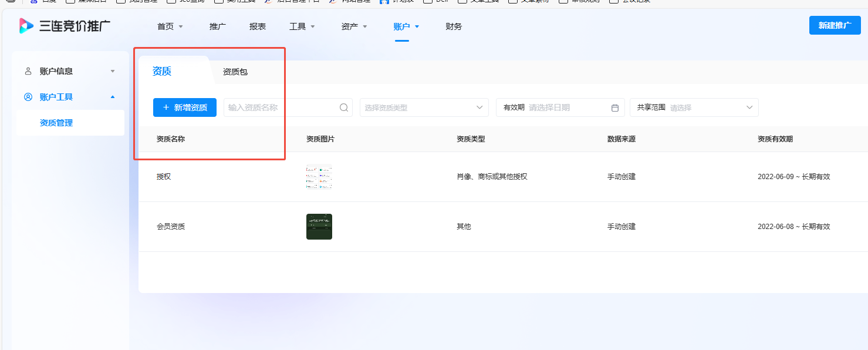Click the 新建推广 button
Image resolution: width=868 pixels, height=350 pixels.
click(x=834, y=26)
